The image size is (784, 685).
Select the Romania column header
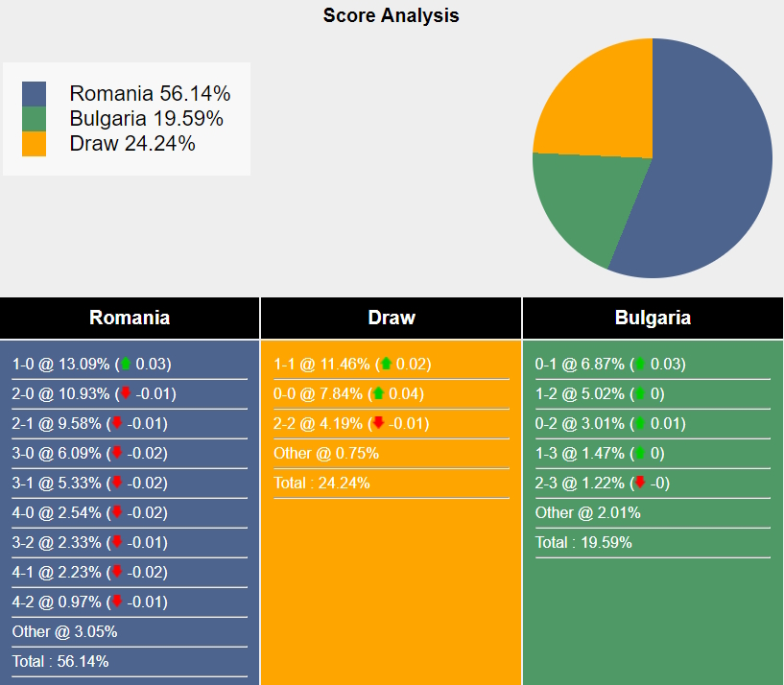point(130,319)
